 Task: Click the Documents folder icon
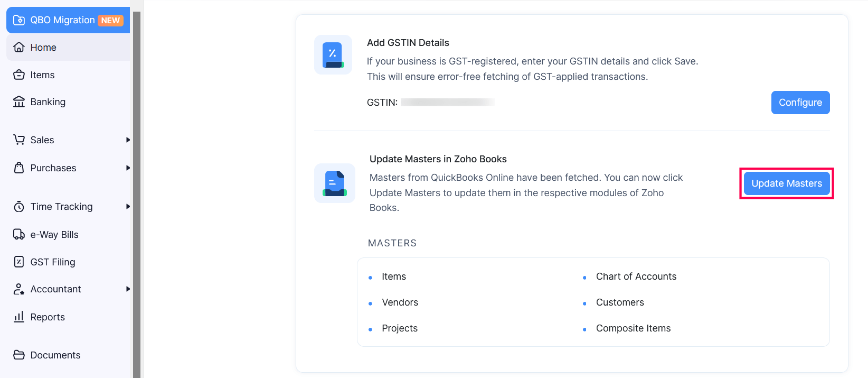click(19, 355)
